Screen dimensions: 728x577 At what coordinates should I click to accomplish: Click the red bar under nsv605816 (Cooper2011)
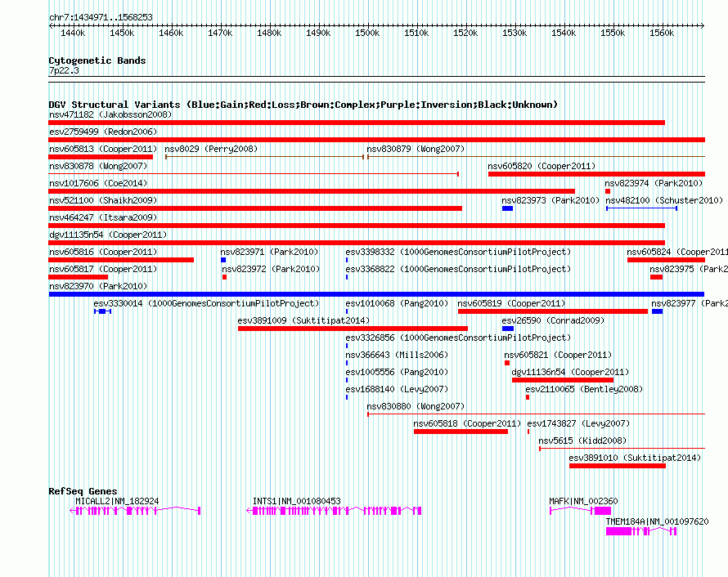121,260
